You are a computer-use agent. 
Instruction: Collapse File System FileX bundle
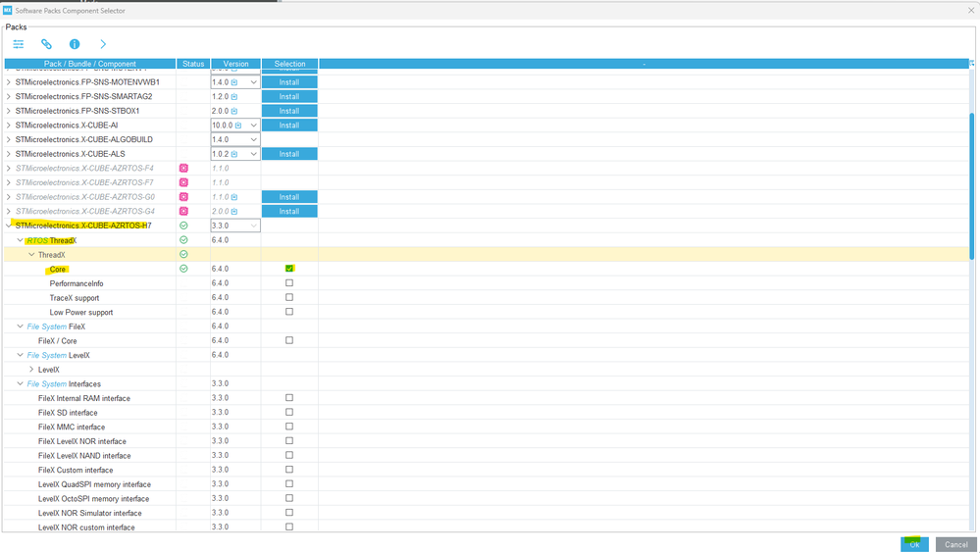tap(20, 327)
